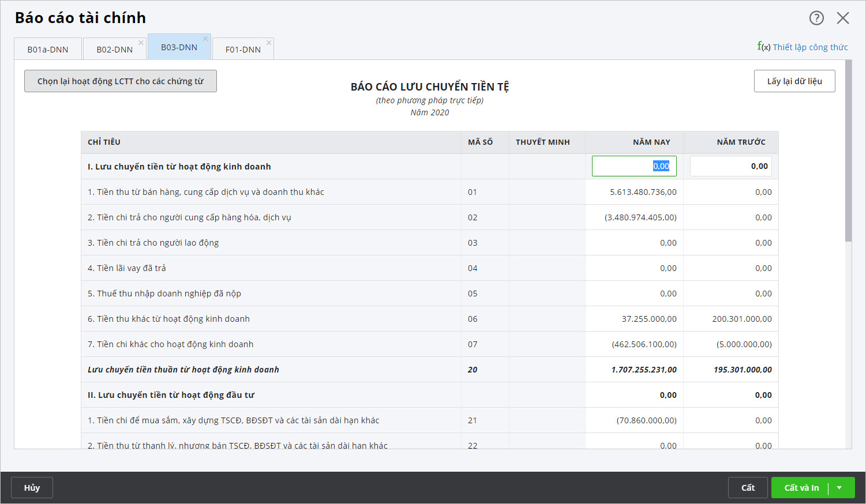866x504 pixels.
Task: Switch to the B01a-DNN tab
Action: tap(48, 50)
